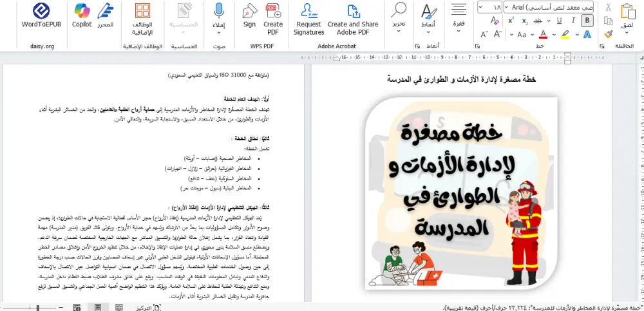Open Styles group dialog launcher
The image size is (644, 311).
tap(418, 46)
